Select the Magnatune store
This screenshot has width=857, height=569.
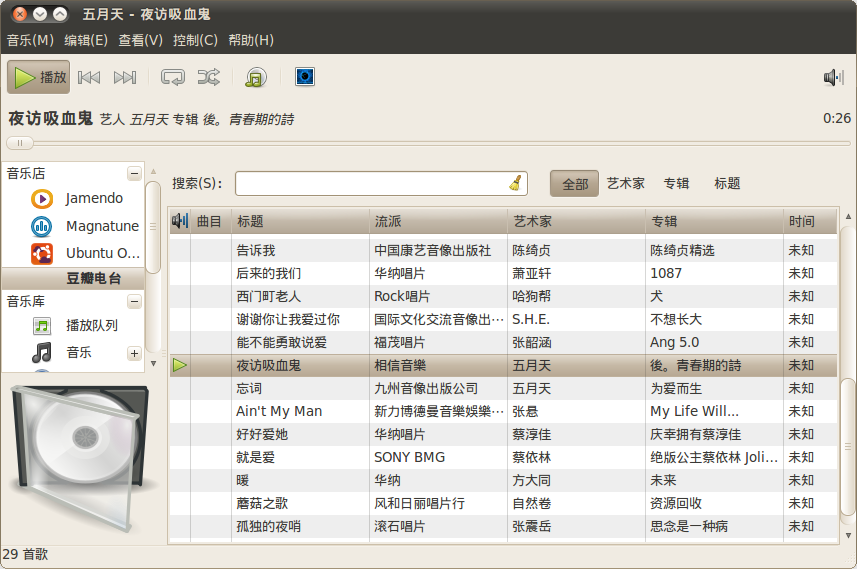click(102, 226)
